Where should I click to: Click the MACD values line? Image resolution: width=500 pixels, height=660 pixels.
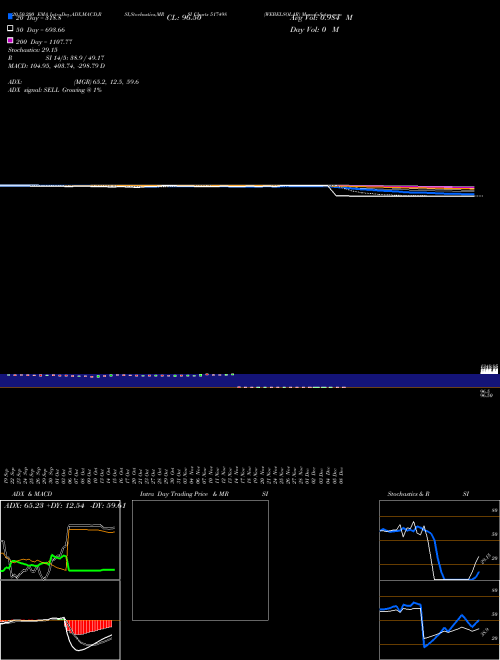click(x=57, y=66)
